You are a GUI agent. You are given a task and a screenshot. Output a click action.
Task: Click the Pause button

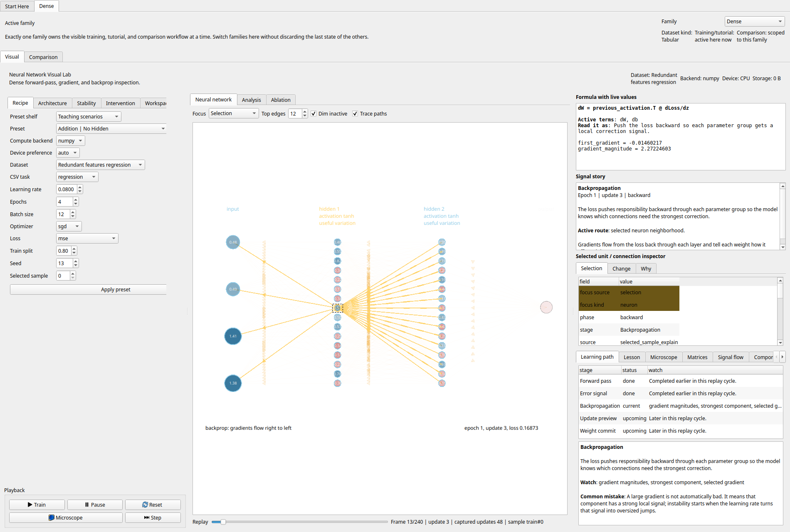pos(95,505)
